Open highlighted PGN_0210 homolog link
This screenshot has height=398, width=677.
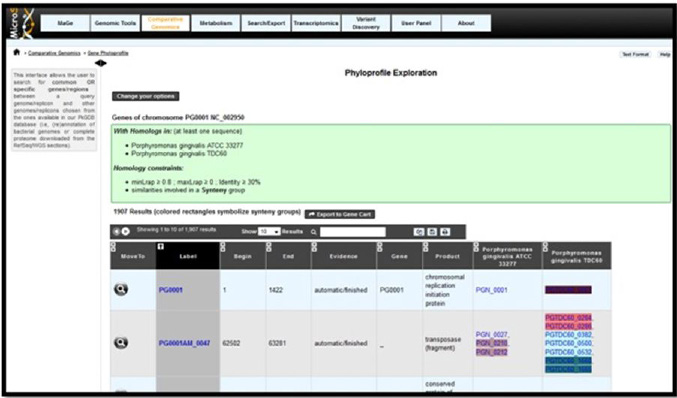[x=492, y=343]
